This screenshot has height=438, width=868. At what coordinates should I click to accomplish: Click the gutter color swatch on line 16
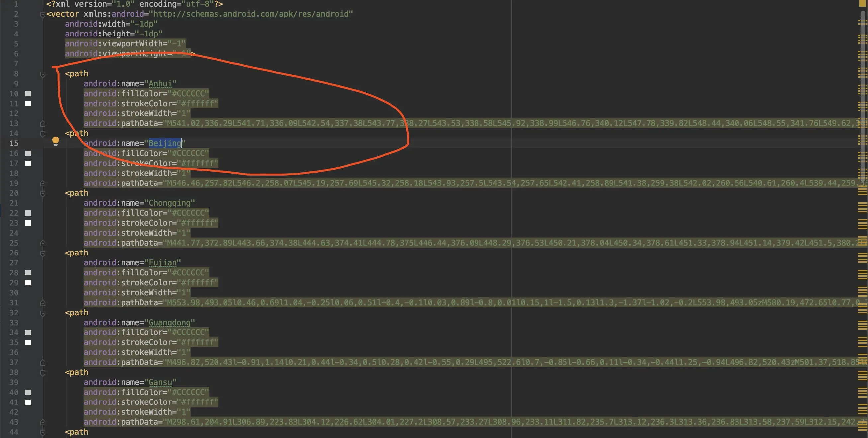click(x=28, y=153)
